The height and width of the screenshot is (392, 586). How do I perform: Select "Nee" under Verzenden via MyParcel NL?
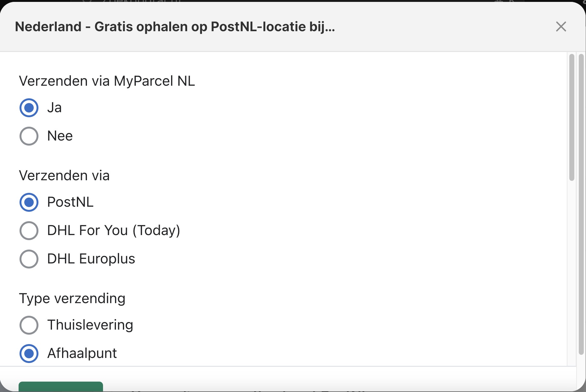[29, 136]
